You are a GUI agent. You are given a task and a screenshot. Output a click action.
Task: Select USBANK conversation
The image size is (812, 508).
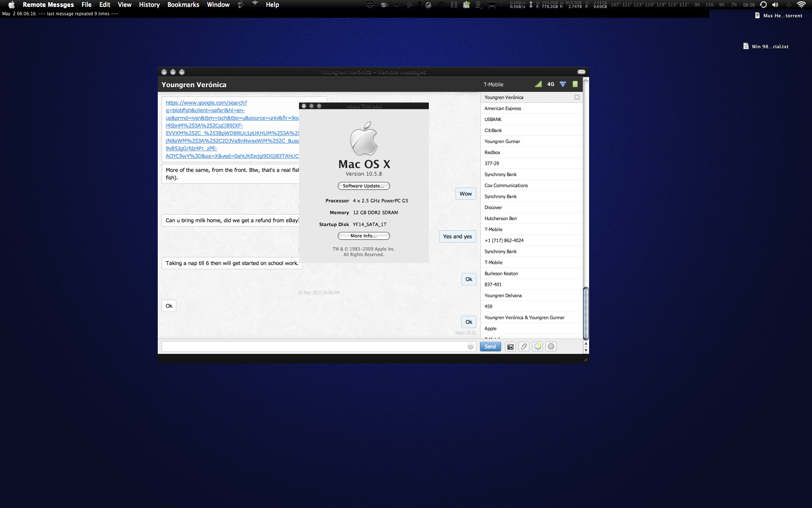click(532, 119)
